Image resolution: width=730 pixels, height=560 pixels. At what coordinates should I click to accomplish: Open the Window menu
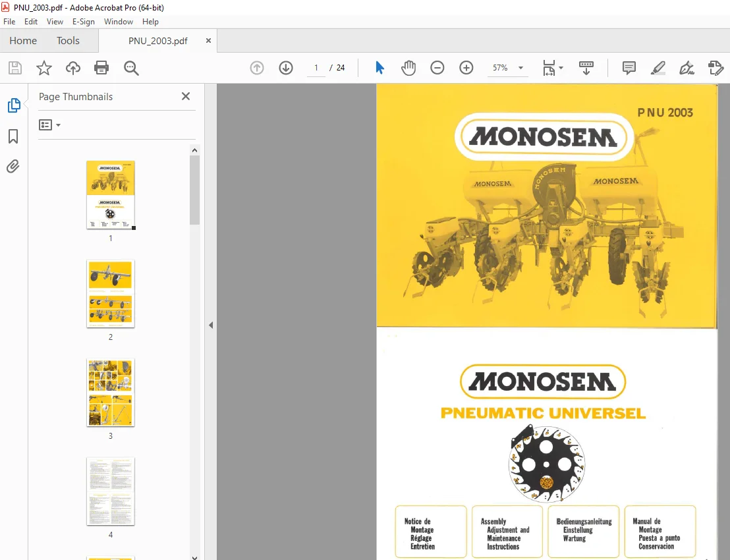pos(118,22)
